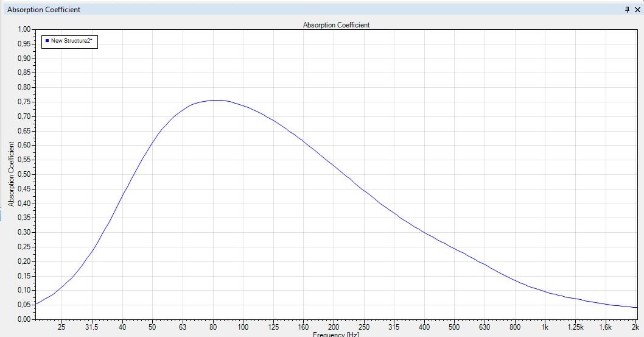The width and height of the screenshot is (644, 337).
Task: Click the 31,5 Hz tick label
Action: click(x=92, y=327)
